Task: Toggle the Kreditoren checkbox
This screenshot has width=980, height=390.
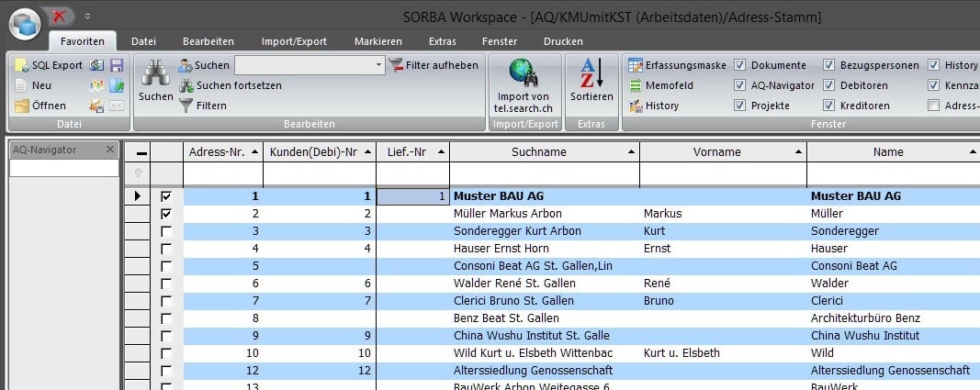Action: pyautogui.click(x=828, y=106)
